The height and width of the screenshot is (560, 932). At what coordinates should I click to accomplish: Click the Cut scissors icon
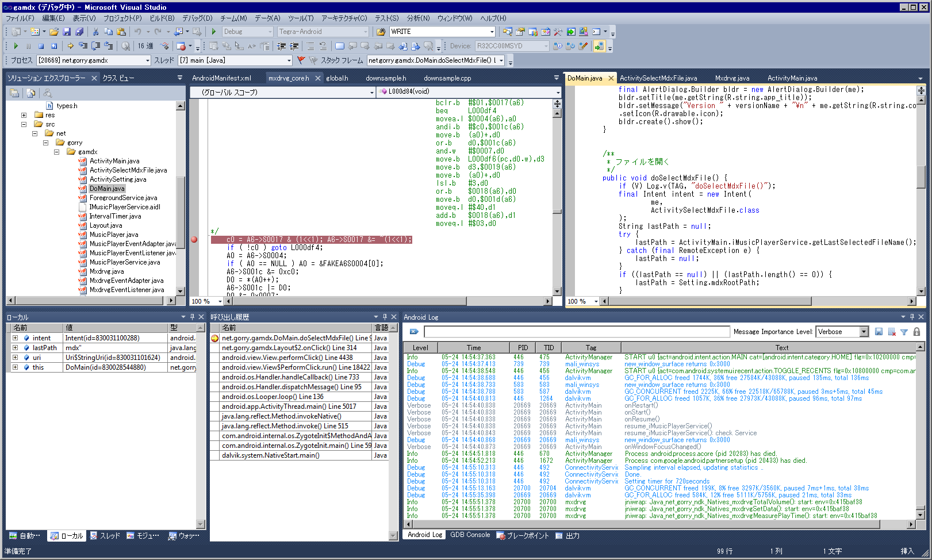(x=95, y=32)
